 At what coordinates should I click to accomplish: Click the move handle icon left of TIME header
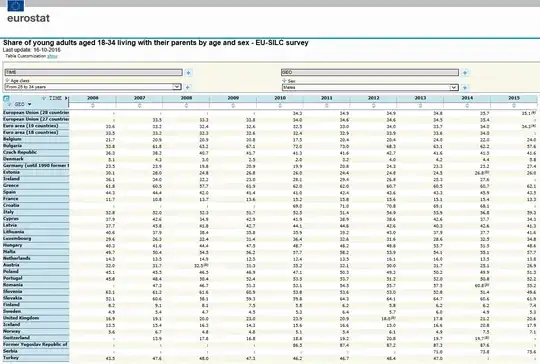coord(44,98)
